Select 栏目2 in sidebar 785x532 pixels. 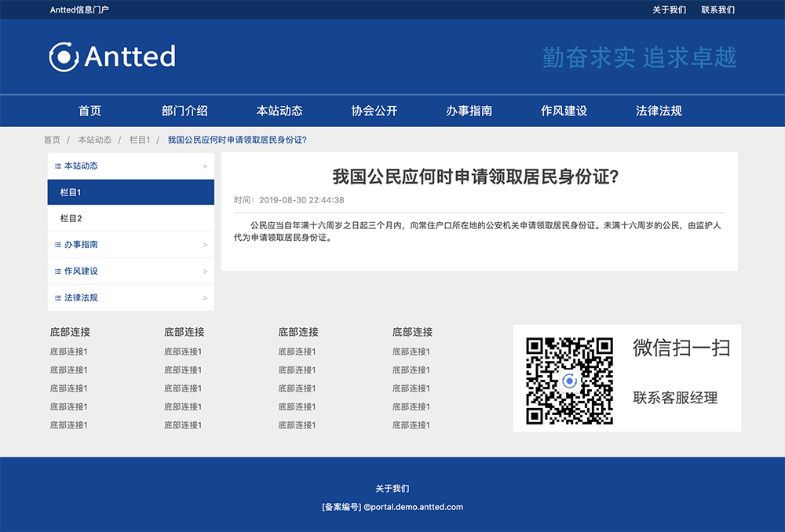tap(130, 218)
